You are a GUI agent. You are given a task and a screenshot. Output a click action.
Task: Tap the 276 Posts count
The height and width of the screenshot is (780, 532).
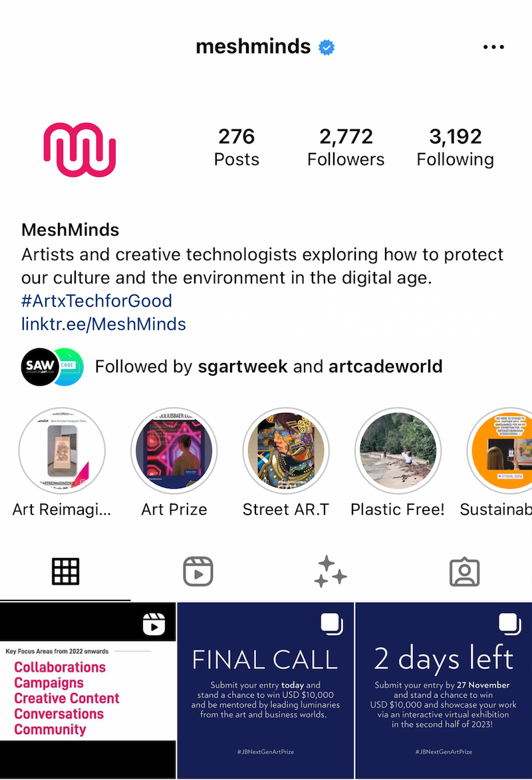pos(236,147)
